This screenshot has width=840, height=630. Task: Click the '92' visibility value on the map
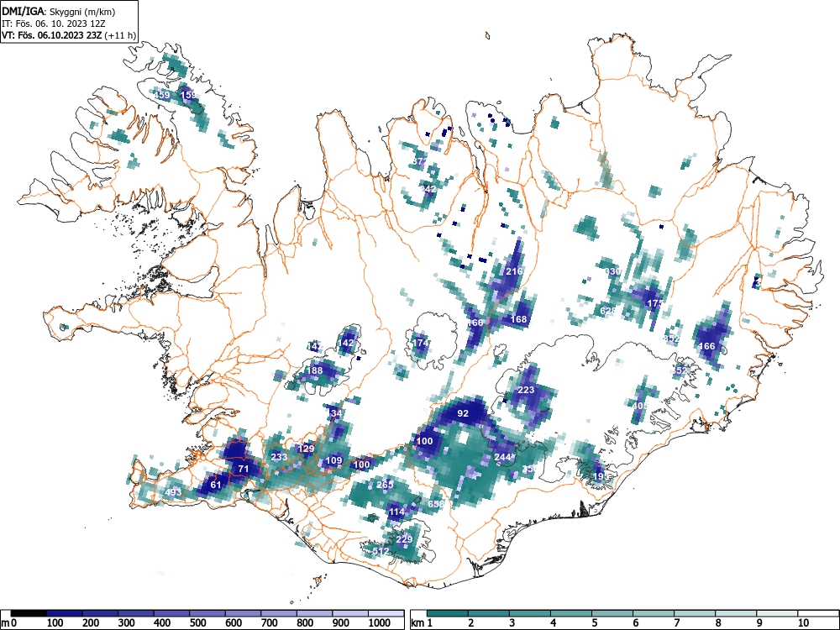(463, 413)
